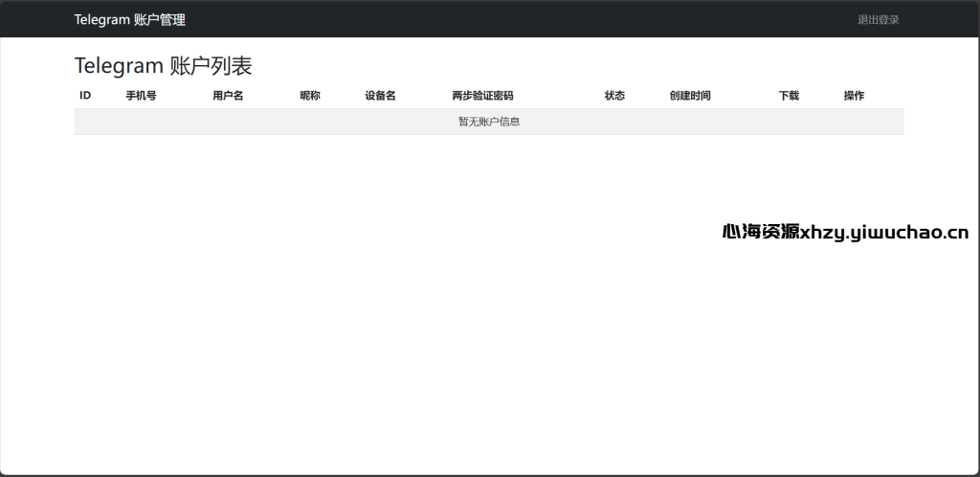Screen dimensions: 980x477
Task: Click the 暂无账户信息 empty table row
Action: [488, 122]
